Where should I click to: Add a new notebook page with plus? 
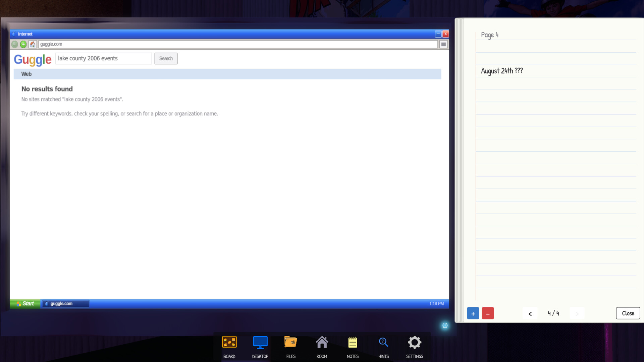[x=473, y=313]
